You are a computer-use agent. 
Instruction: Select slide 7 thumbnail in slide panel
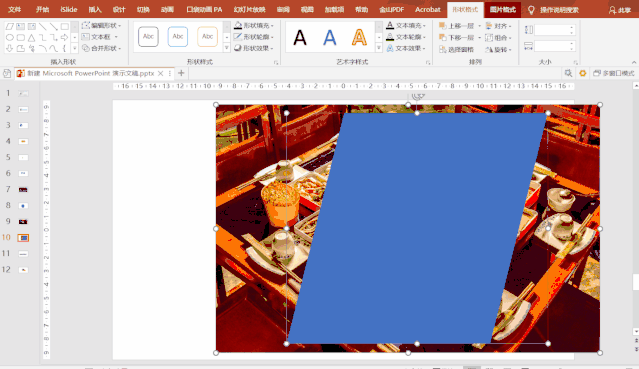23,190
